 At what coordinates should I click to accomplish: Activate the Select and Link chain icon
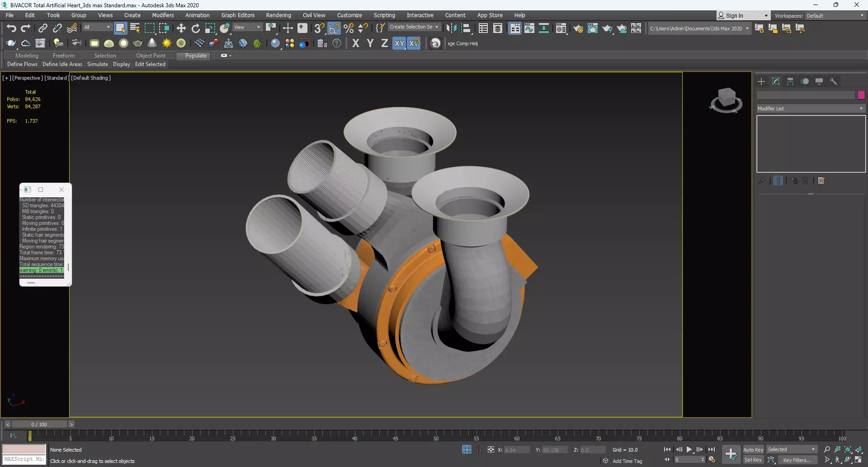(x=42, y=28)
